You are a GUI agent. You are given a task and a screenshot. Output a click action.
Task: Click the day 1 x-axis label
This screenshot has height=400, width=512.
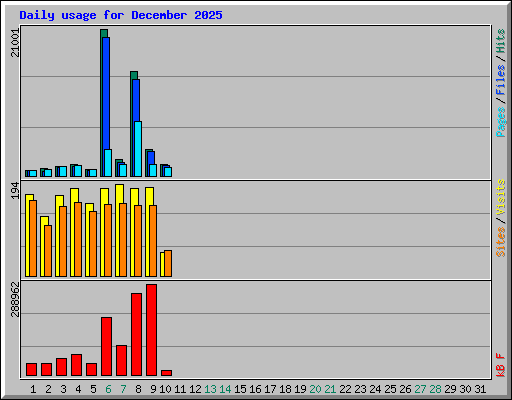coord(33,389)
